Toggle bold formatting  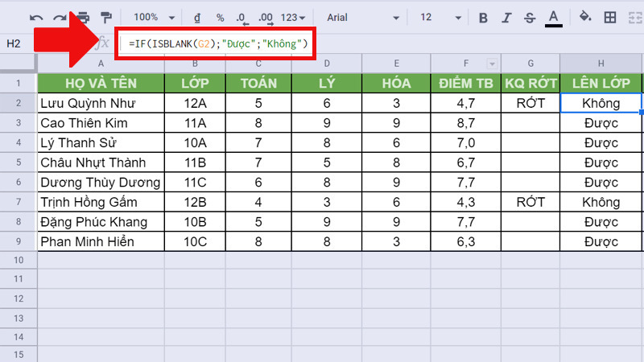click(483, 17)
